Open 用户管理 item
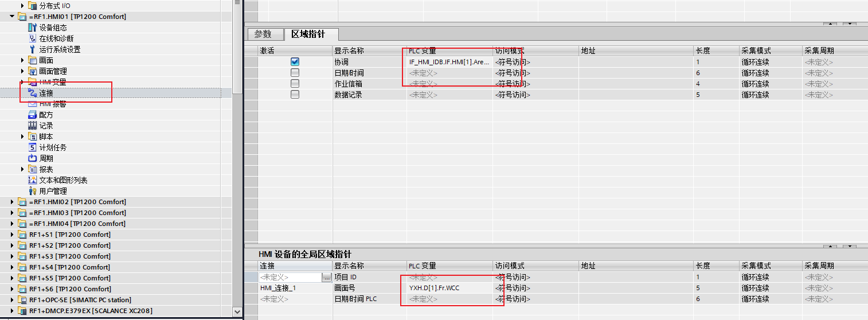868x320 pixels. point(53,191)
